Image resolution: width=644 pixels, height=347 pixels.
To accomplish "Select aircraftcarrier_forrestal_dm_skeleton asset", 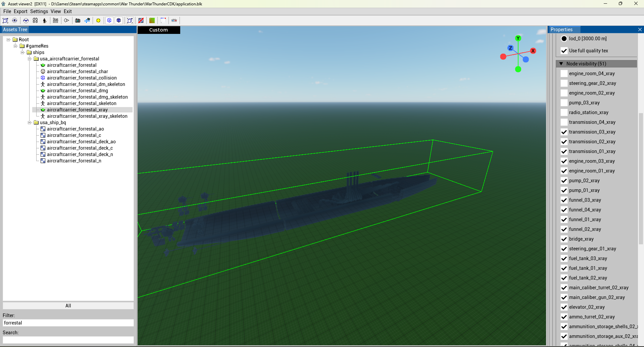I will [x=86, y=84].
